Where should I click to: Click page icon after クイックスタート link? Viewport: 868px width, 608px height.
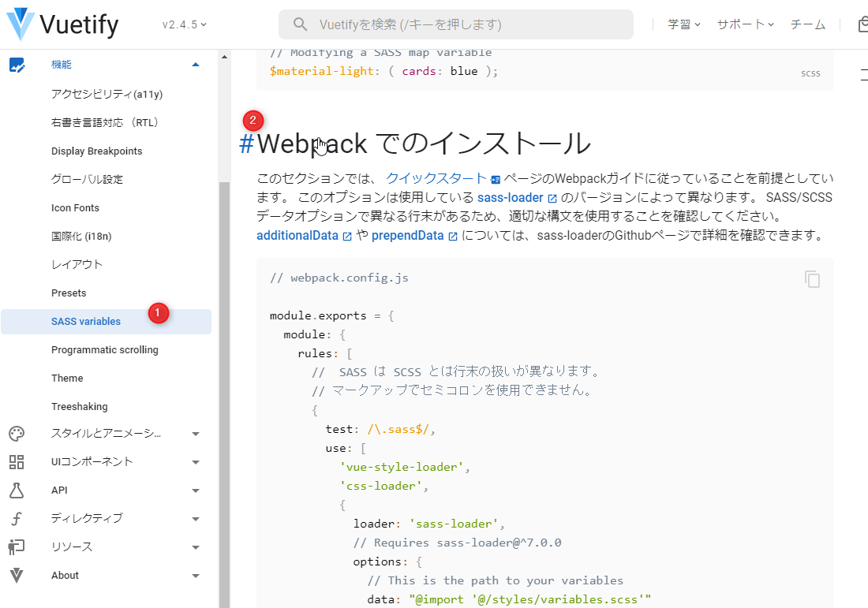(496, 179)
